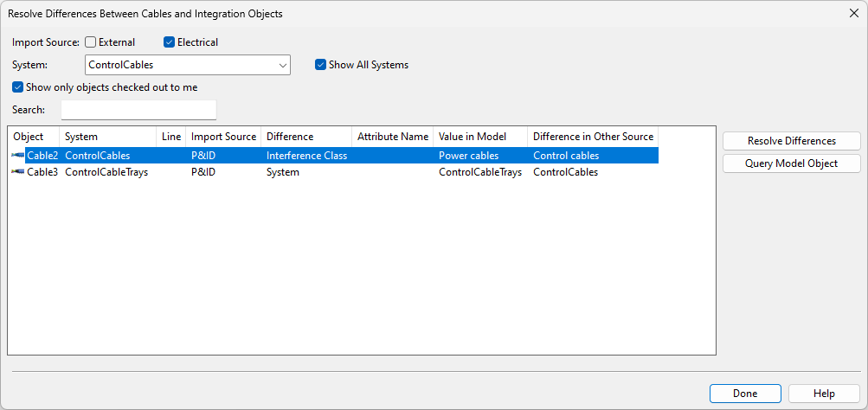This screenshot has height=410, width=868.
Task: Click the Attribute Name column header
Action: coord(392,137)
